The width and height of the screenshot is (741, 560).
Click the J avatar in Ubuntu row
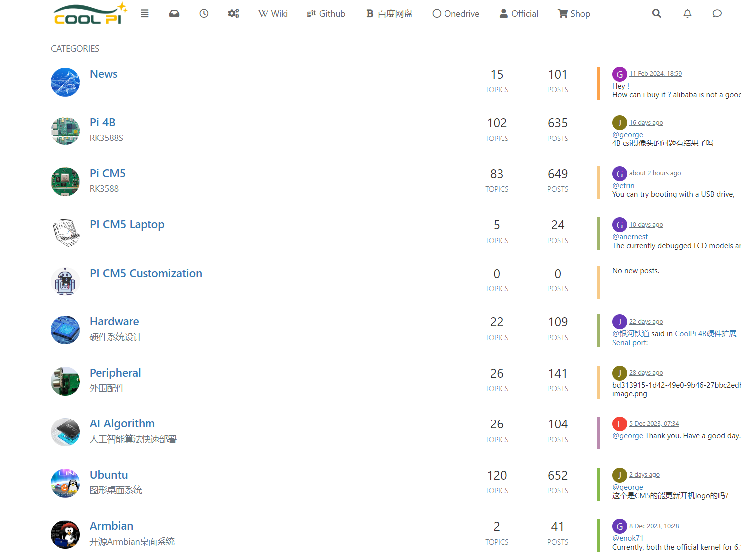click(620, 475)
